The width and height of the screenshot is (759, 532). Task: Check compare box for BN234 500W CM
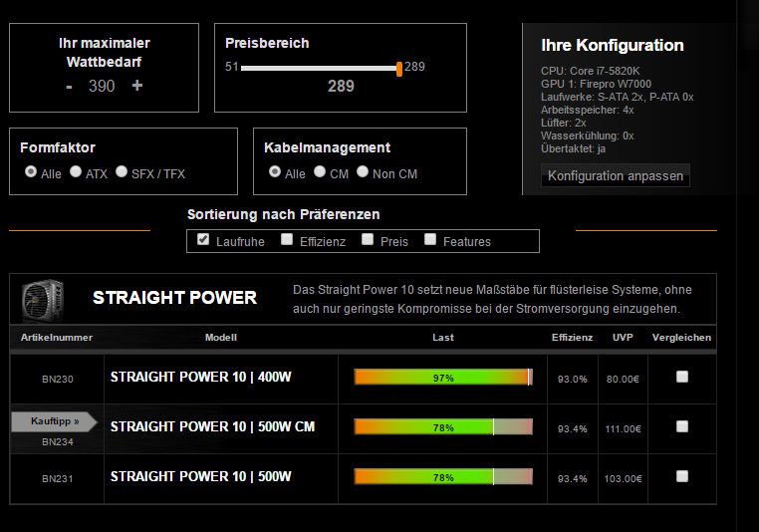click(x=682, y=426)
